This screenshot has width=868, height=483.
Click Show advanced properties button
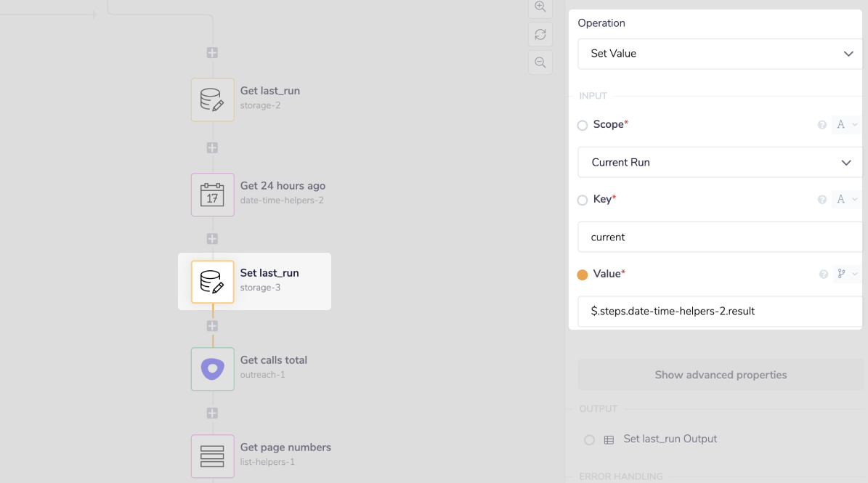(x=720, y=375)
